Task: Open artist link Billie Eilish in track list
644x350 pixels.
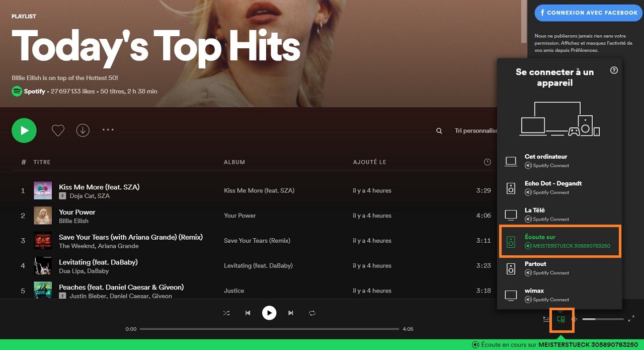Action: click(73, 221)
